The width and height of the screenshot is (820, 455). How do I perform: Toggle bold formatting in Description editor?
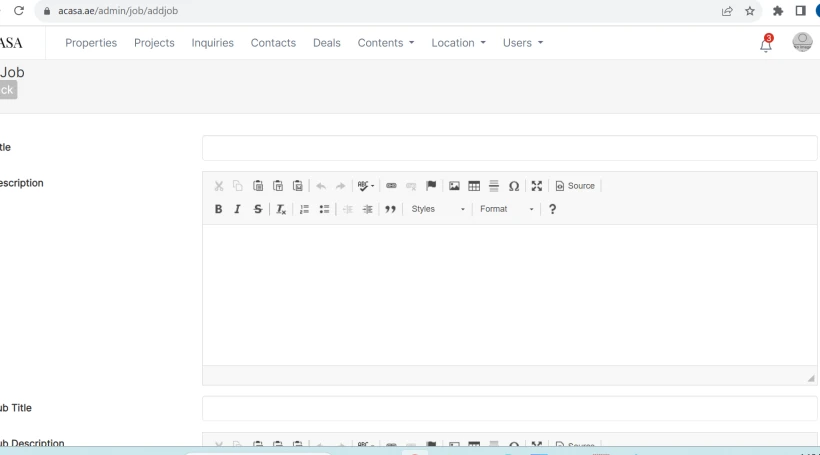point(218,209)
